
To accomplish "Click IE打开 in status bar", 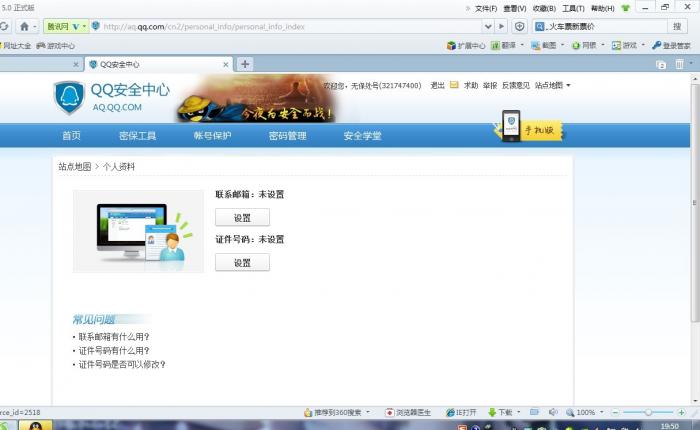I will pyautogui.click(x=461, y=413).
